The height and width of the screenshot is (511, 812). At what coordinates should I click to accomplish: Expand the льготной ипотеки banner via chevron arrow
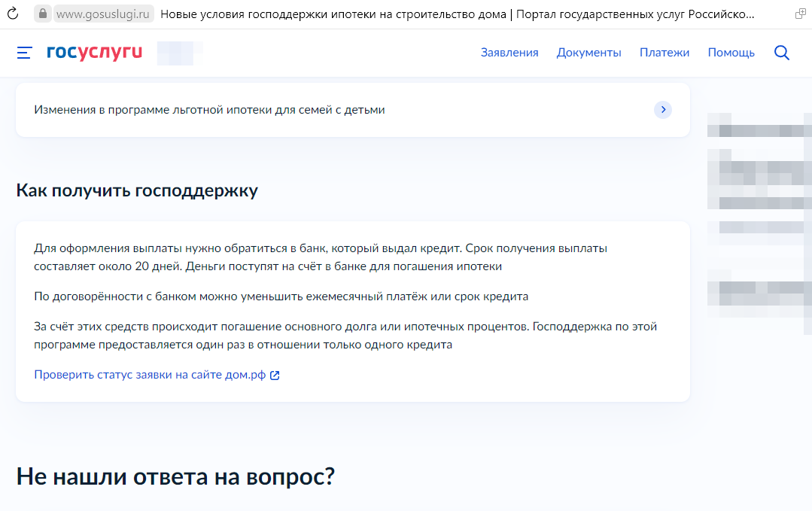tap(663, 110)
